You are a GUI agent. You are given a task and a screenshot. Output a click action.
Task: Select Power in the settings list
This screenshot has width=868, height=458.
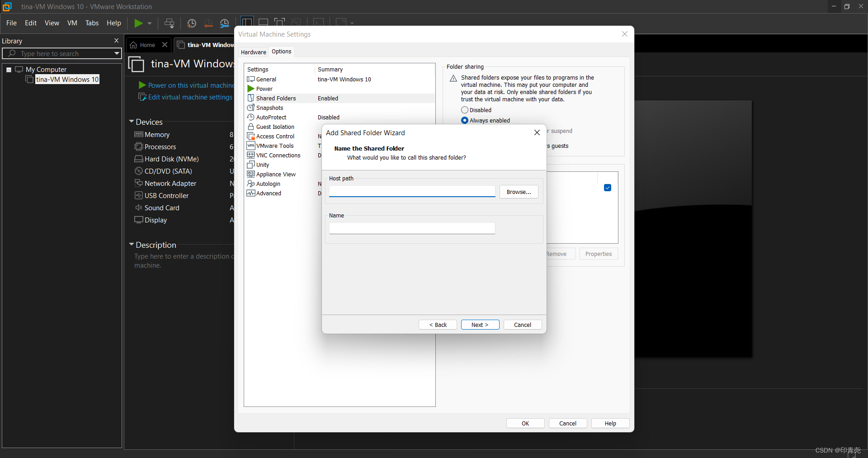coord(264,89)
